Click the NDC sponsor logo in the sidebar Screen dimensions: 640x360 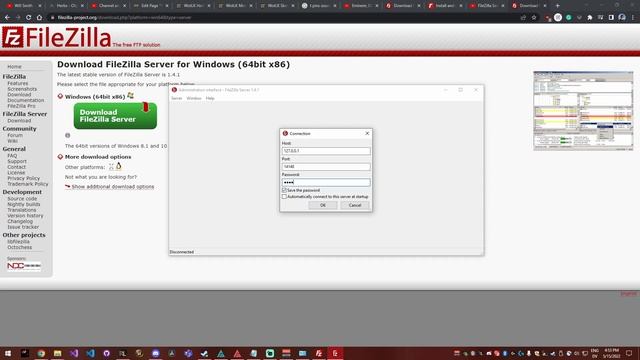point(24,266)
